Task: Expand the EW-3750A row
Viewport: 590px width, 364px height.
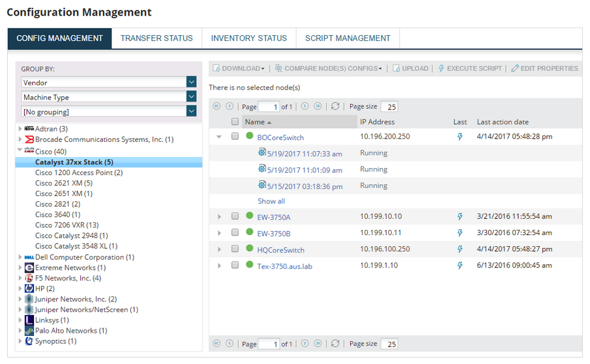Action: pyautogui.click(x=219, y=217)
